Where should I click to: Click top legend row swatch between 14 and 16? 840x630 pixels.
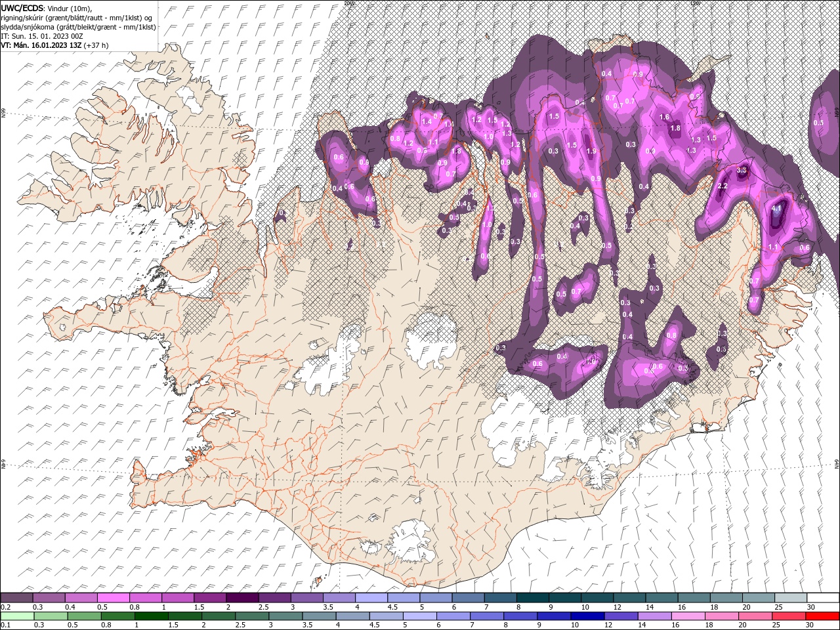tap(662, 598)
